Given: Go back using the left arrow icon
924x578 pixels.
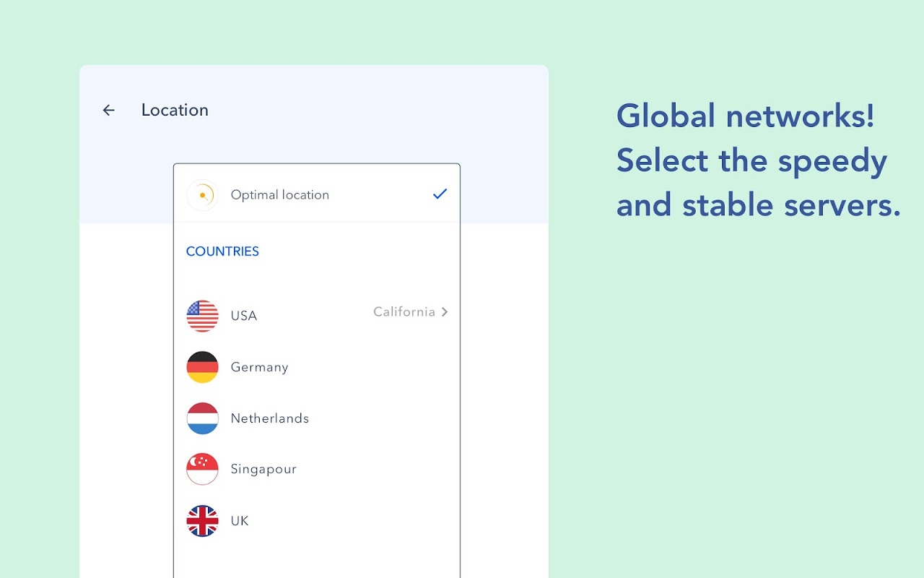Looking at the screenshot, I should click(x=109, y=110).
